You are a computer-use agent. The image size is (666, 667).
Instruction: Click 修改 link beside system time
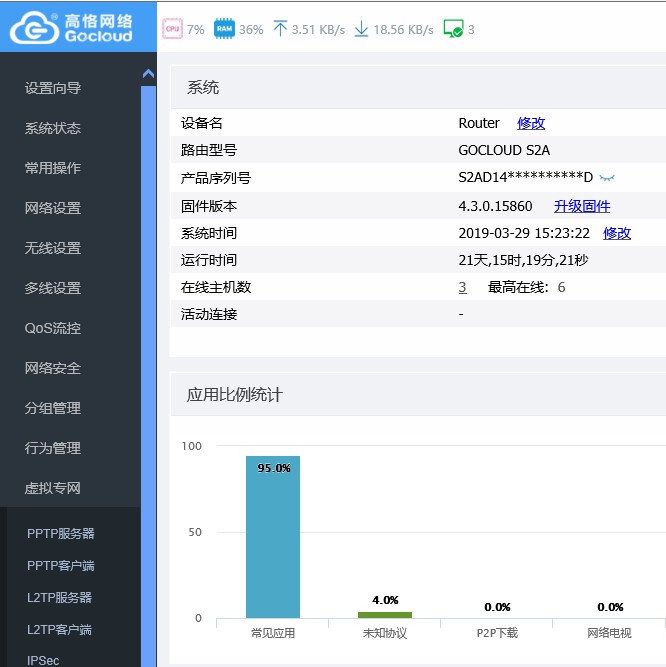tap(617, 233)
